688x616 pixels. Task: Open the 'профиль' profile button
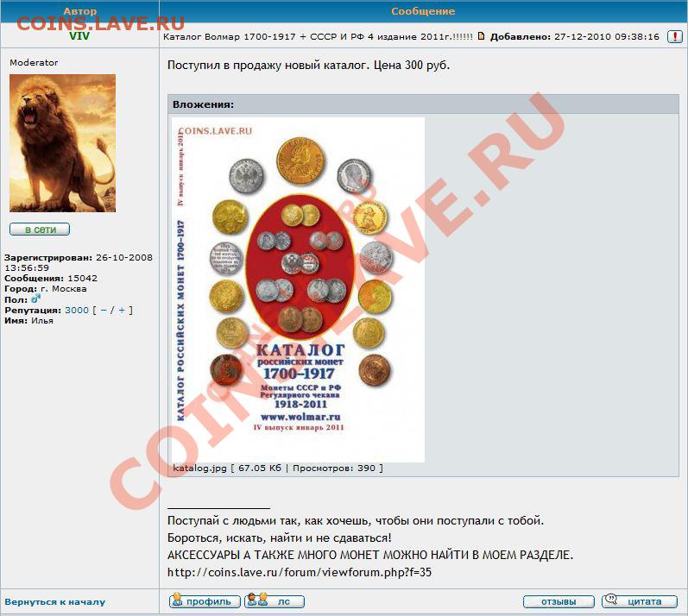pyautogui.click(x=205, y=601)
